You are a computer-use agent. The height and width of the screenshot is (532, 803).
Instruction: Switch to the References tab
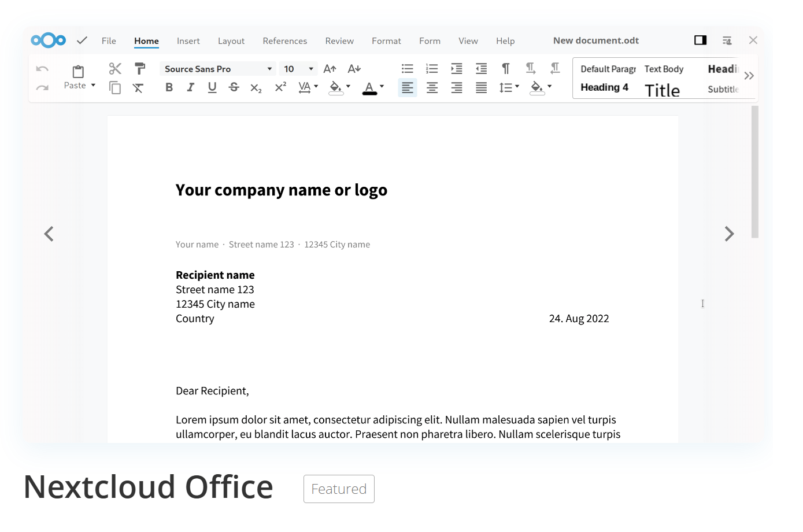click(x=284, y=41)
